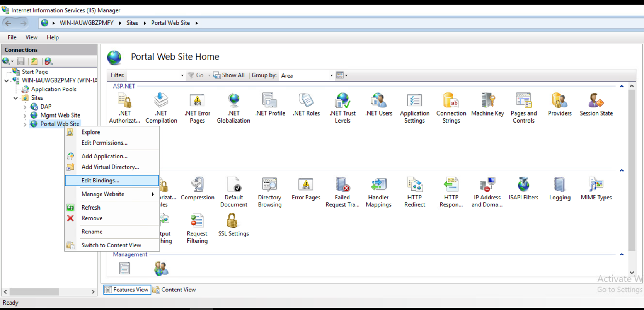Open the Help menu
Image resolution: width=644 pixels, height=310 pixels.
(53, 37)
